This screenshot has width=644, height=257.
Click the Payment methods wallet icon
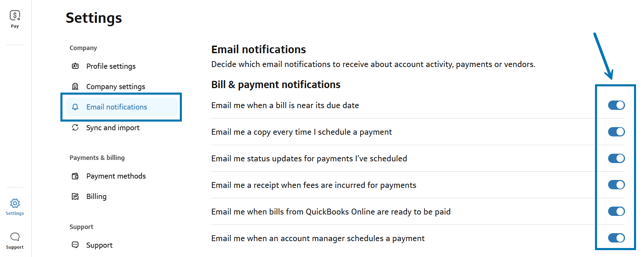[x=75, y=176]
